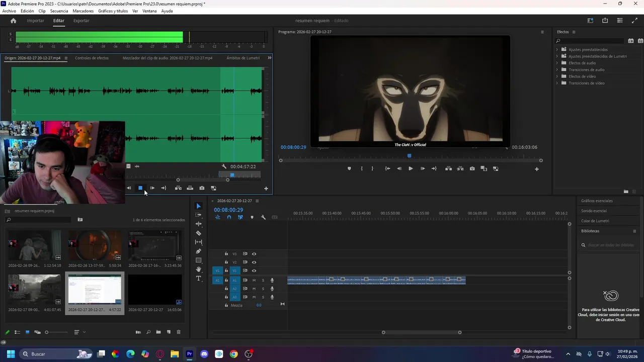Screen dimensions: 644x362
Task: Click the Export Frame camera icon in Program monitor
Action: point(472,169)
